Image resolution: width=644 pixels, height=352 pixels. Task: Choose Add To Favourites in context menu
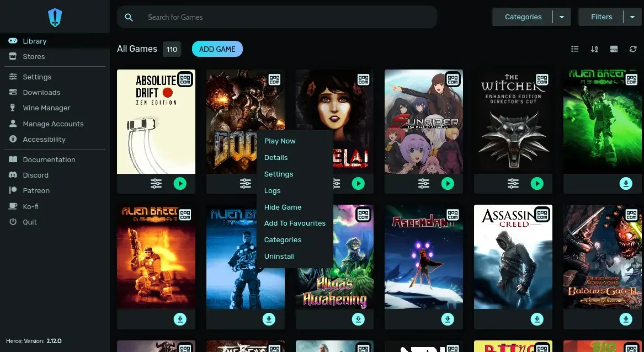(x=295, y=223)
